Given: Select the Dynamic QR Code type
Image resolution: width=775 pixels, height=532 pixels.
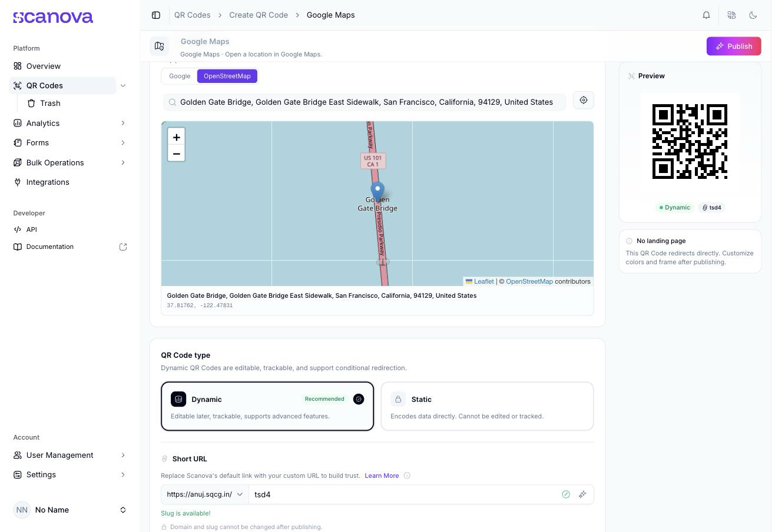Looking at the screenshot, I should point(267,406).
